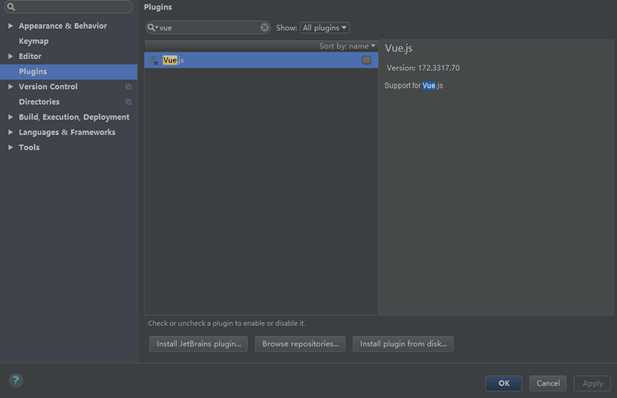The height and width of the screenshot is (398, 617).
Task: Click Install plugin from disk button
Action: (x=403, y=344)
